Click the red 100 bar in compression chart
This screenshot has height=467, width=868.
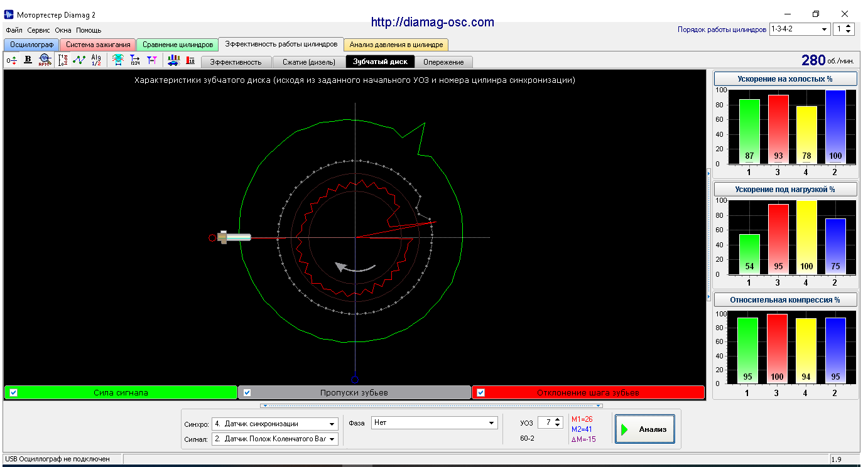click(778, 348)
